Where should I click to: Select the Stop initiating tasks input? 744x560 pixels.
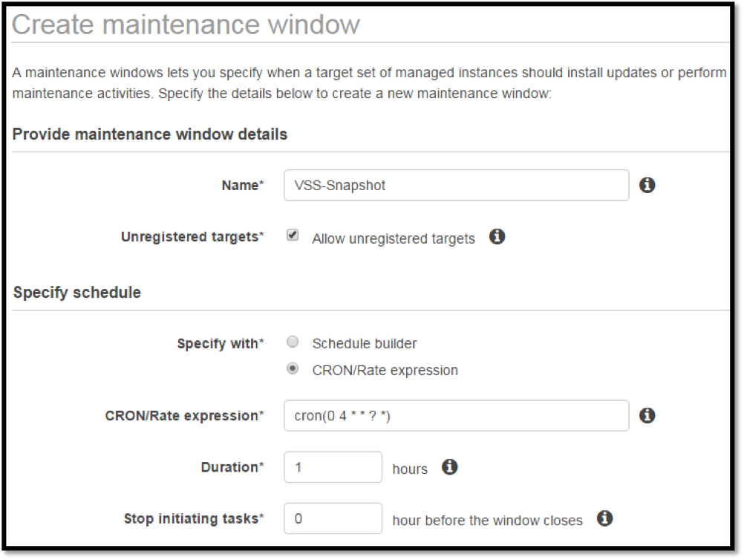click(x=333, y=518)
